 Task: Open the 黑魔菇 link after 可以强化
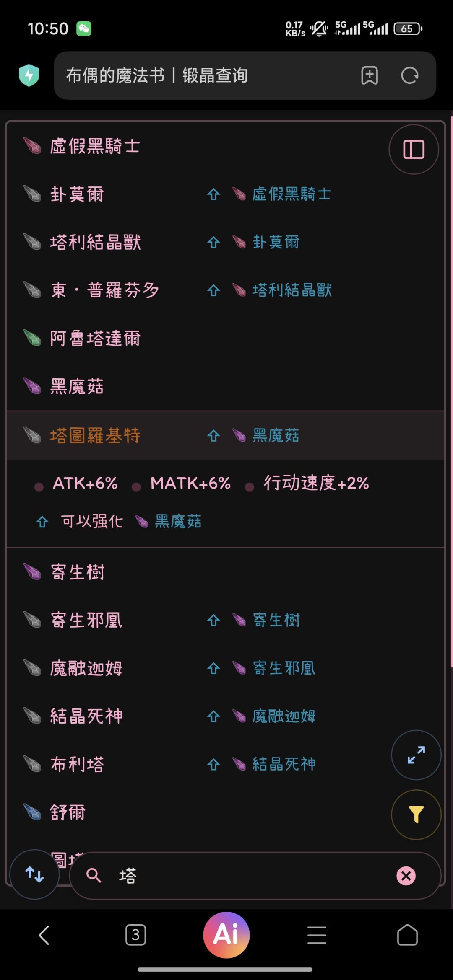pyautogui.click(x=178, y=522)
